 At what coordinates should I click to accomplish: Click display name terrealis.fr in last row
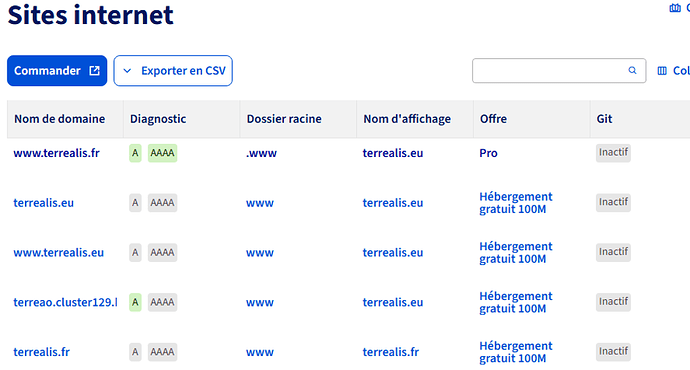(391, 352)
